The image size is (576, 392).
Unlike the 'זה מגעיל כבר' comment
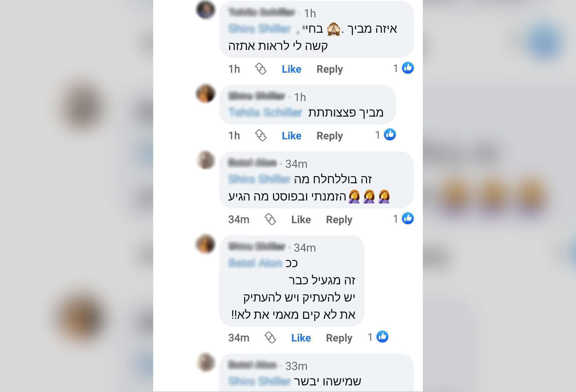coord(301,338)
